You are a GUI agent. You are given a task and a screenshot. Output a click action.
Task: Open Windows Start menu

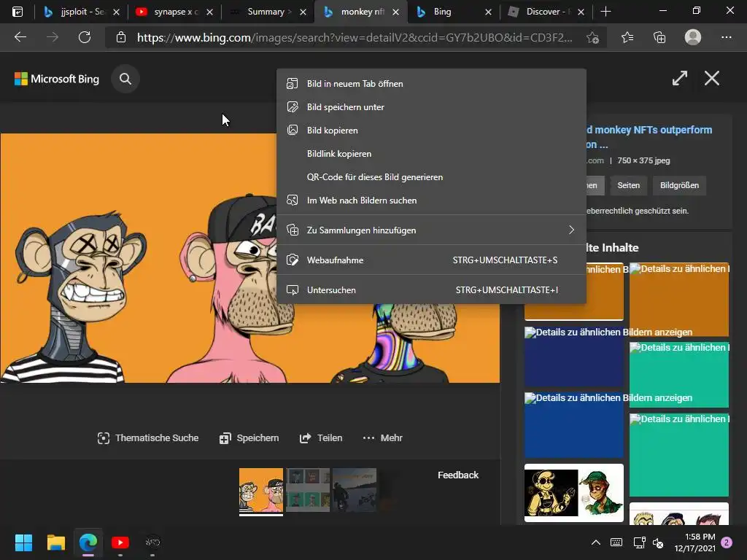point(23,542)
